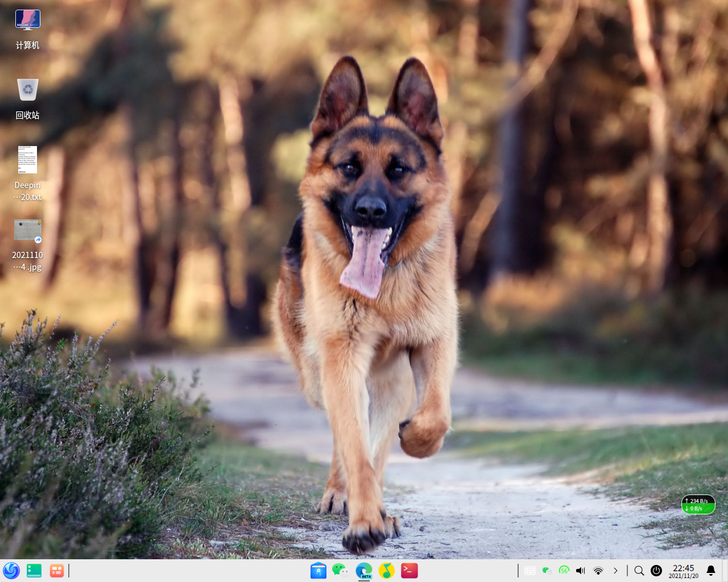Open the search magnifier in dock
The width and height of the screenshot is (728, 582).
pyautogui.click(x=639, y=571)
